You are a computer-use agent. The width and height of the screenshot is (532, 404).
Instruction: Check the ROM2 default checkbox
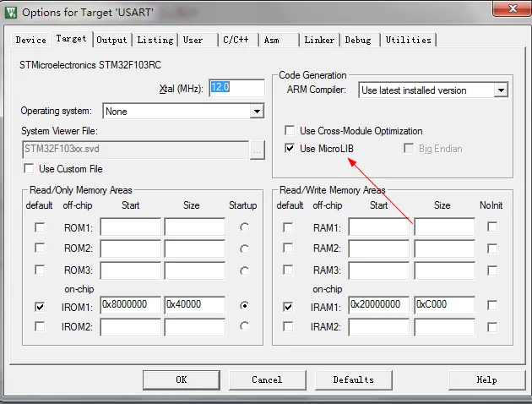(40, 248)
